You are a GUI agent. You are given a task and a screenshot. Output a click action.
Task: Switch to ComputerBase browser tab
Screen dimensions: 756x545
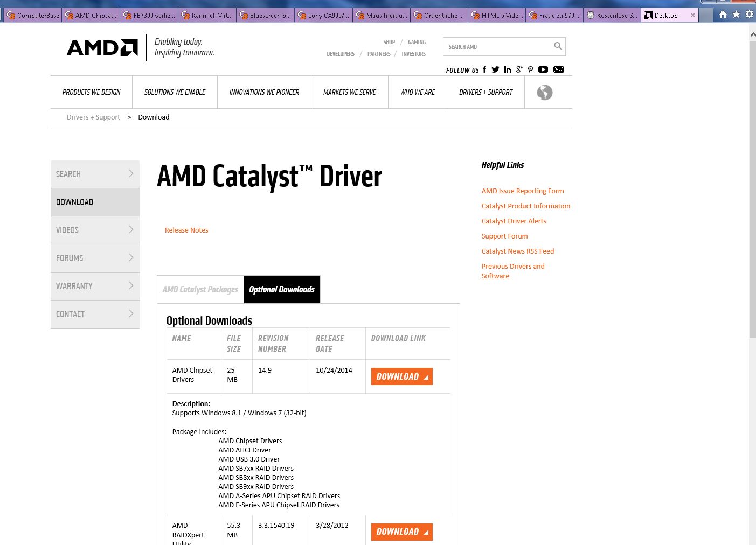click(x=33, y=16)
